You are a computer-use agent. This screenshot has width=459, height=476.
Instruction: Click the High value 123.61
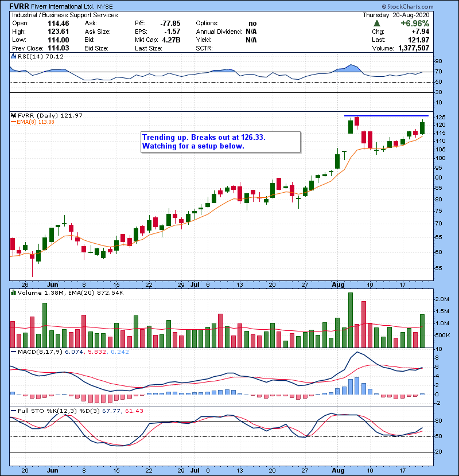(x=59, y=32)
